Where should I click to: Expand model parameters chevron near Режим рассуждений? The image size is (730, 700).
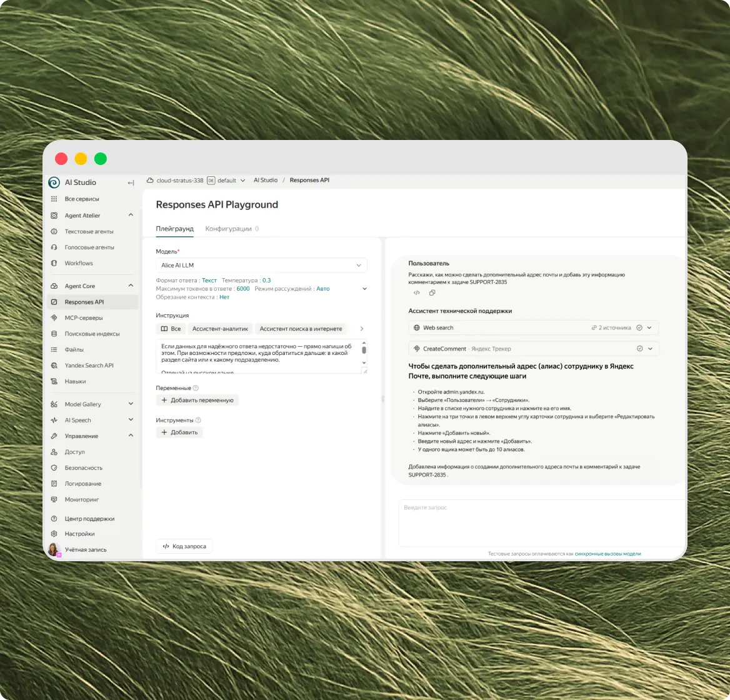(364, 289)
